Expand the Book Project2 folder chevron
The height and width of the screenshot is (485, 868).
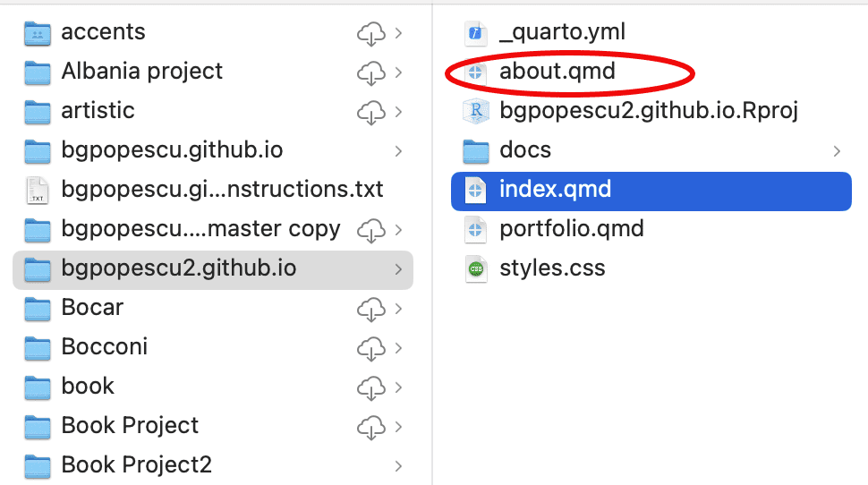tap(398, 465)
